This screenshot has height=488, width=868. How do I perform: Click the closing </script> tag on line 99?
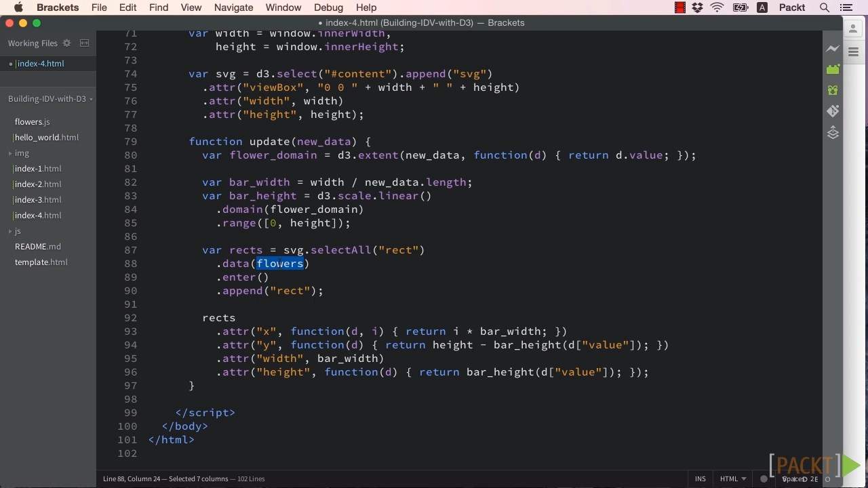click(x=205, y=413)
